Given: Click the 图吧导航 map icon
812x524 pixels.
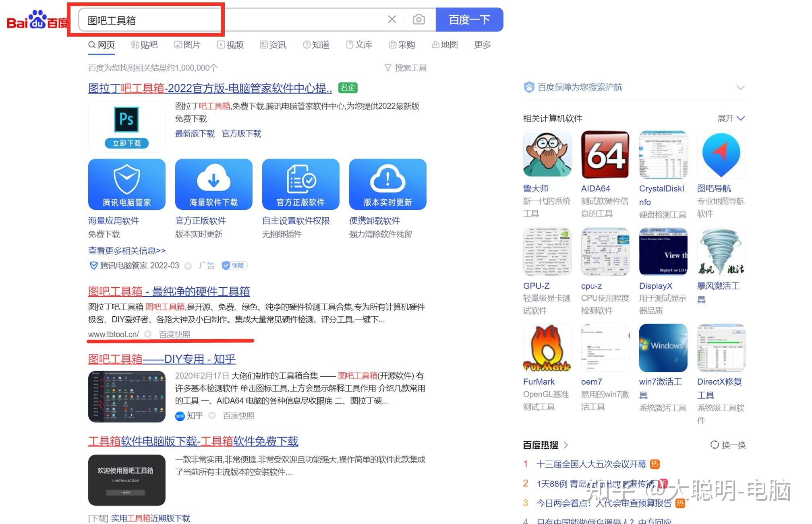Looking at the screenshot, I should 721,155.
